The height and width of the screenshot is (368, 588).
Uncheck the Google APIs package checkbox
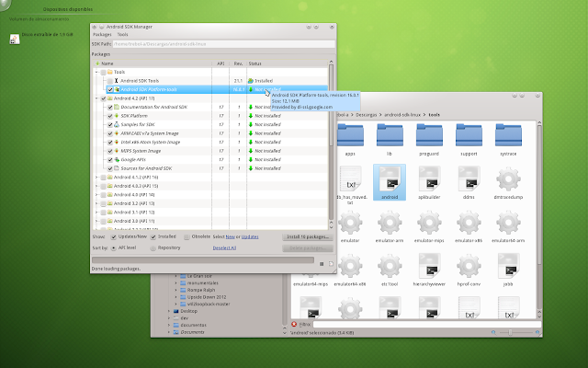(x=110, y=159)
